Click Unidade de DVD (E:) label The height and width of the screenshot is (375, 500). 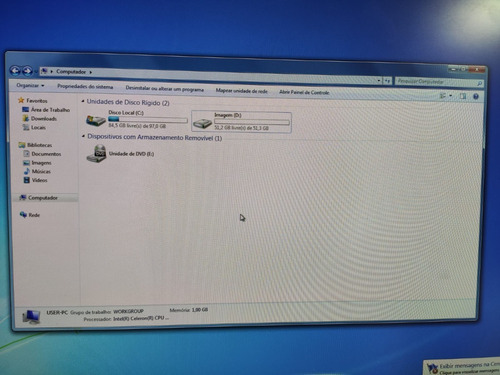[131, 154]
